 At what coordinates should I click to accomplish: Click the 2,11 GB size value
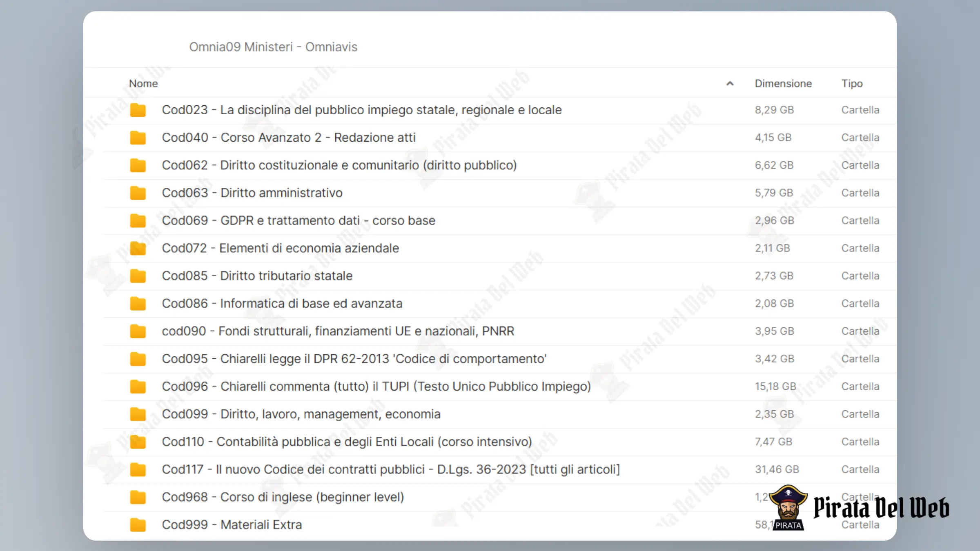tap(772, 248)
